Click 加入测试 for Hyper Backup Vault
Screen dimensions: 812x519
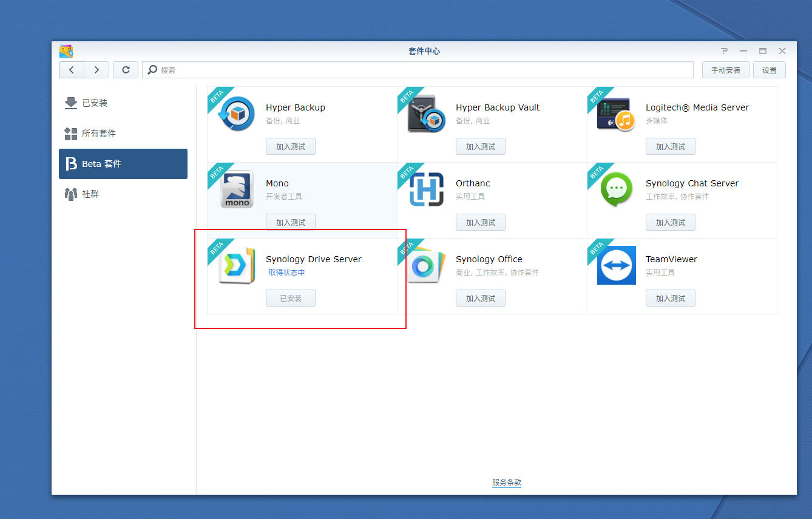click(x=481, y=146)
